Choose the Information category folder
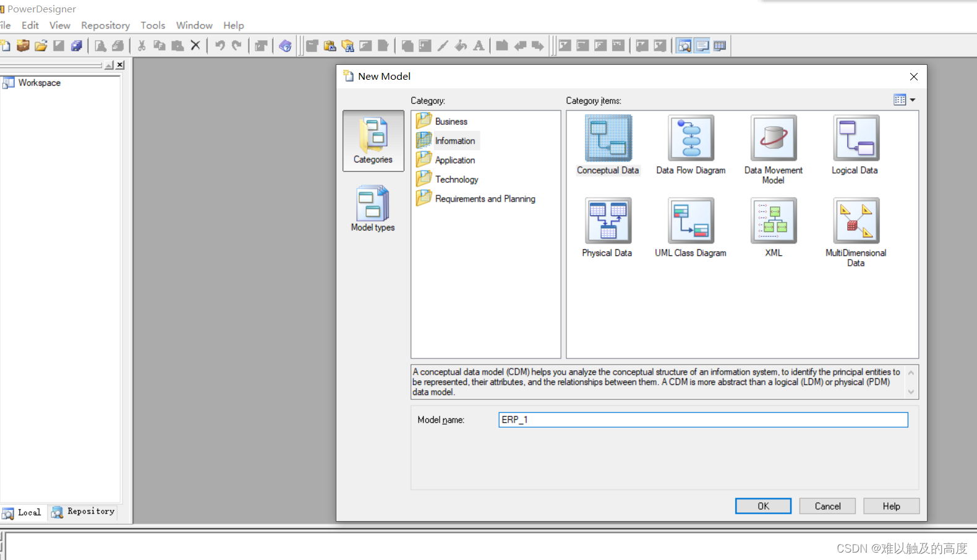The height and width of the screenshot is (560, 977). coord(446,141)
